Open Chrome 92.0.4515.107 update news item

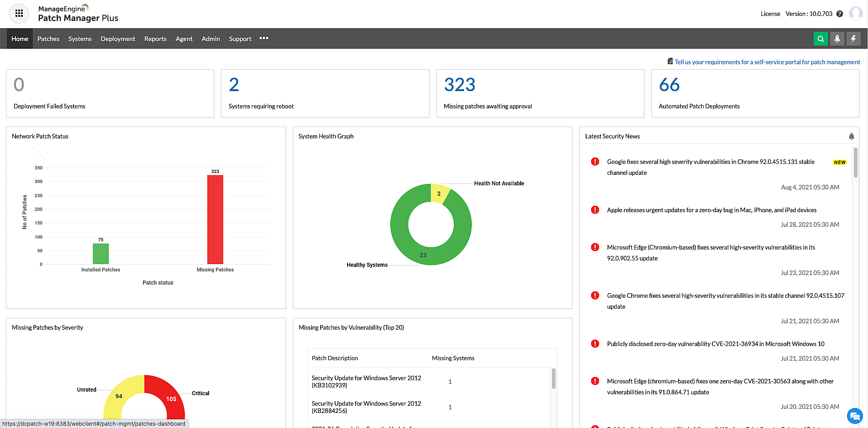(x=725, y=301)
